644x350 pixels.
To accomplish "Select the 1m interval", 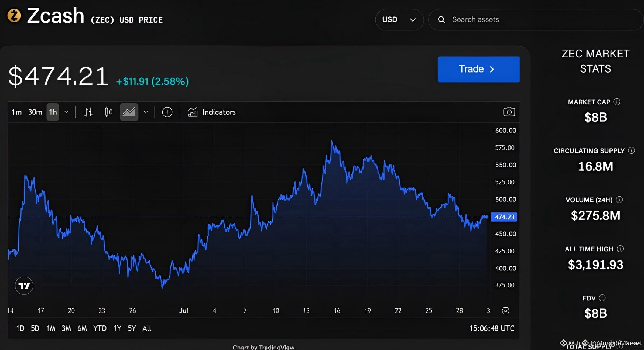I will coord(16,112).
